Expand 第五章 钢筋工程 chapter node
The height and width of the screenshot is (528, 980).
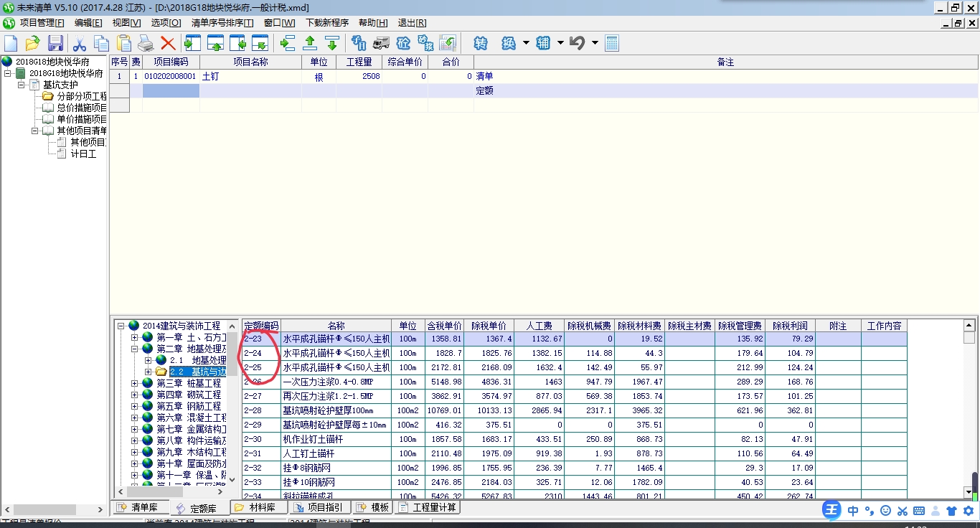point(135,406)
